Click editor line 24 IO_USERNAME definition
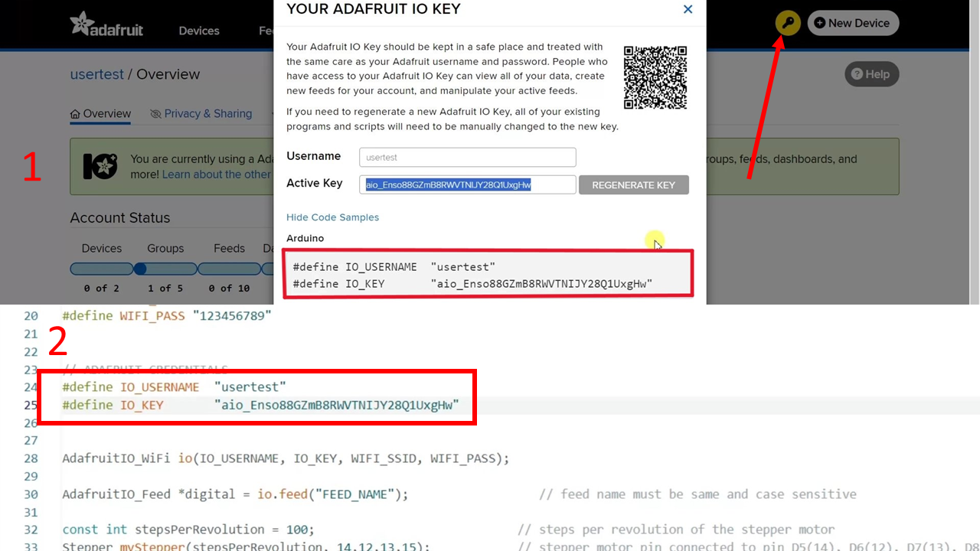Screen dimensions: 980x551 point(175,387)
